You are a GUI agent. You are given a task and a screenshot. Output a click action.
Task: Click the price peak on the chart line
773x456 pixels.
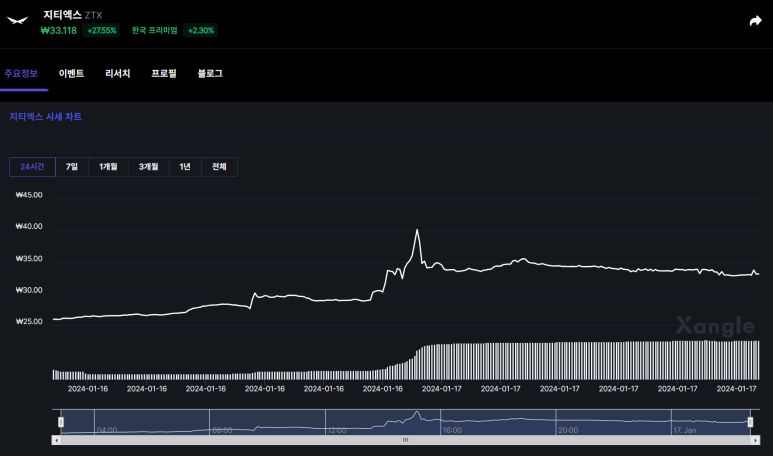pyautogui.click(x=417, y=230)
